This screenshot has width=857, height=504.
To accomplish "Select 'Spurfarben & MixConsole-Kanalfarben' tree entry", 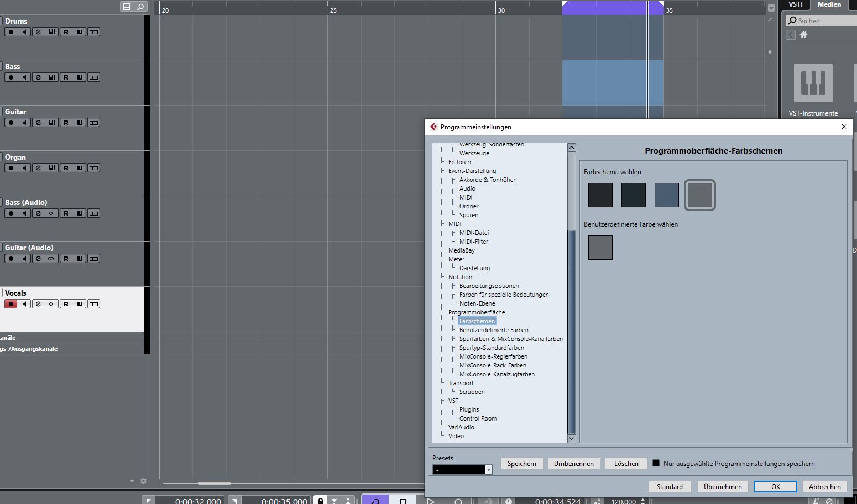I will coord(511,339).
